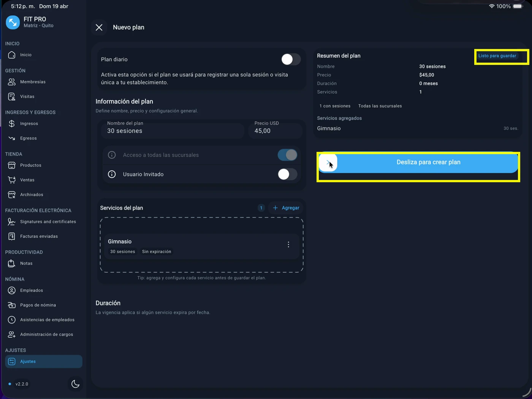Close the Nuevo plan form
Screen dimensions: 532x399
[x=99, y=27]
